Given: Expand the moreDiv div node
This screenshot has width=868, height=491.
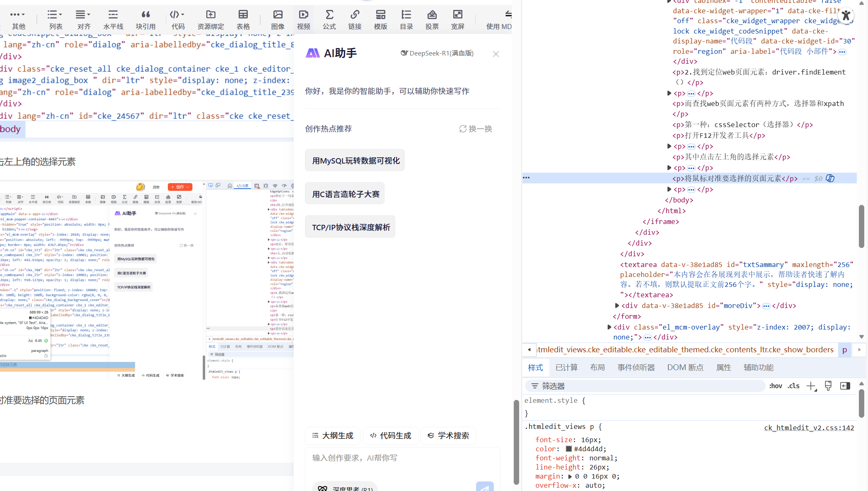Looking at the screenshot, I should 617,306.
